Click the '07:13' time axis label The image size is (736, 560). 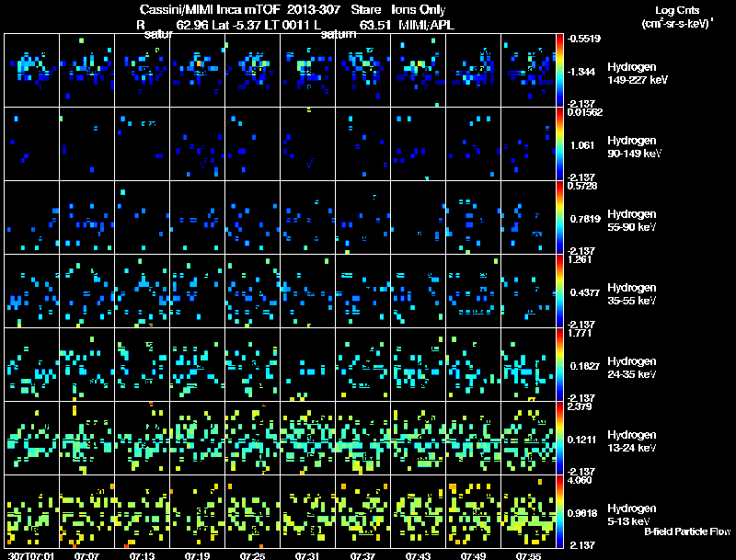click(x=142, y=555)
